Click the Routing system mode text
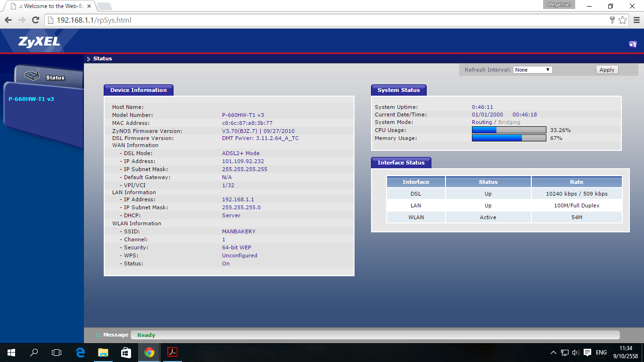The image size is (644, 362). tap(482, 122)
